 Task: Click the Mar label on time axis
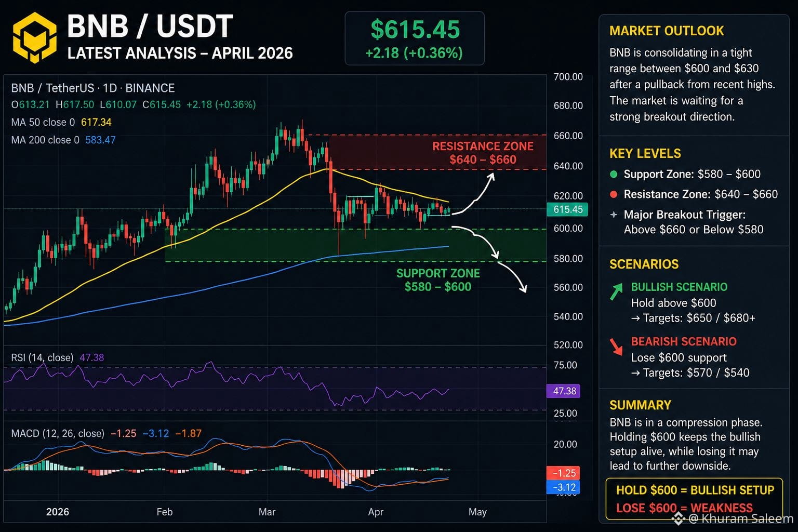coord(267,512)
